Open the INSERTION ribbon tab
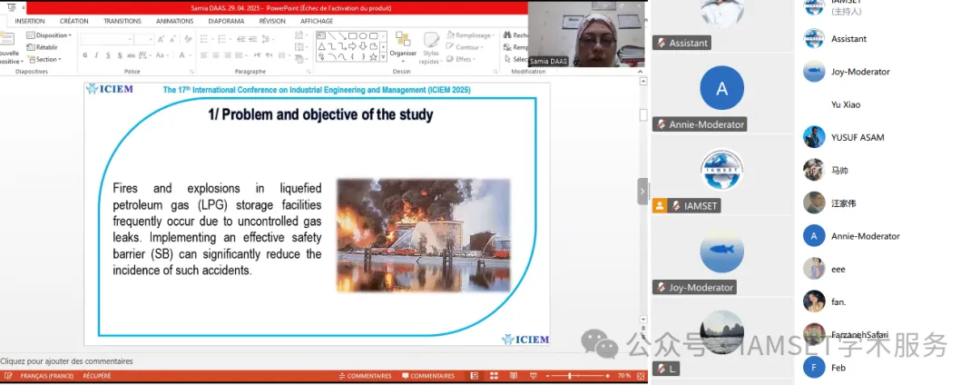The image size is (980, 385). 30,21
